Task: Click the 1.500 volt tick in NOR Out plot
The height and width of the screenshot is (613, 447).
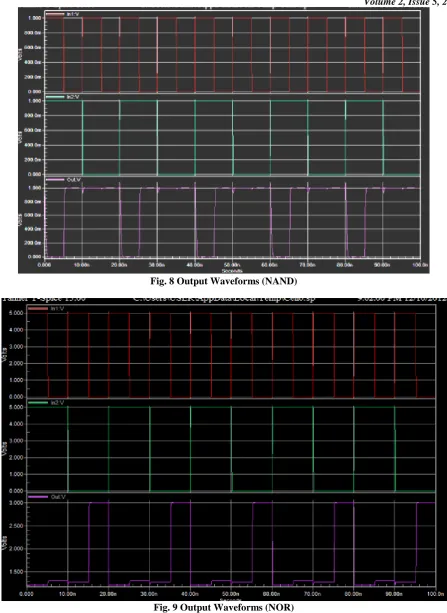Action: (x=18, y=572)
